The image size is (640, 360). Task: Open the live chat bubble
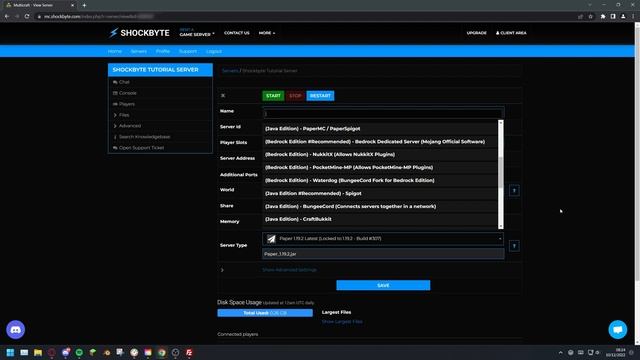click(618, 329)
